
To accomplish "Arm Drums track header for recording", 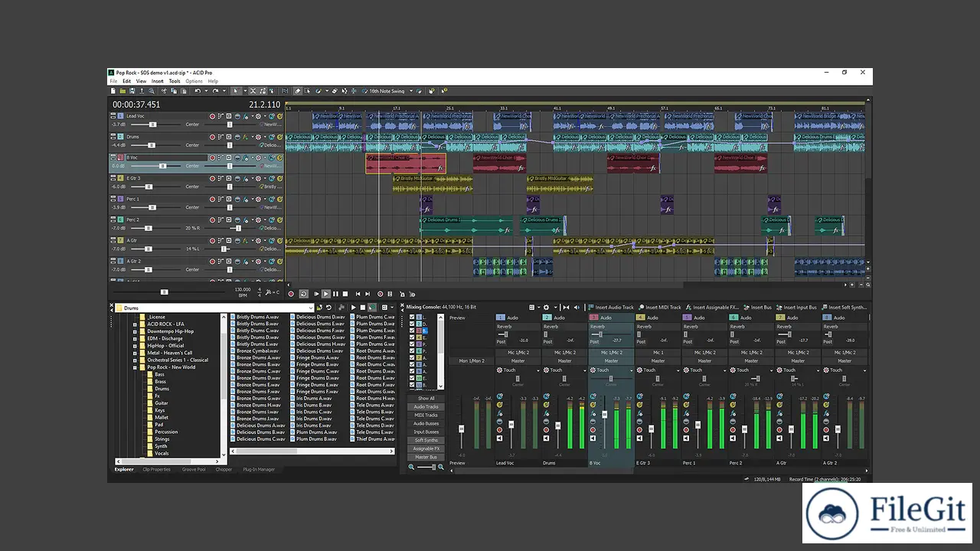I will click(212, 137).
